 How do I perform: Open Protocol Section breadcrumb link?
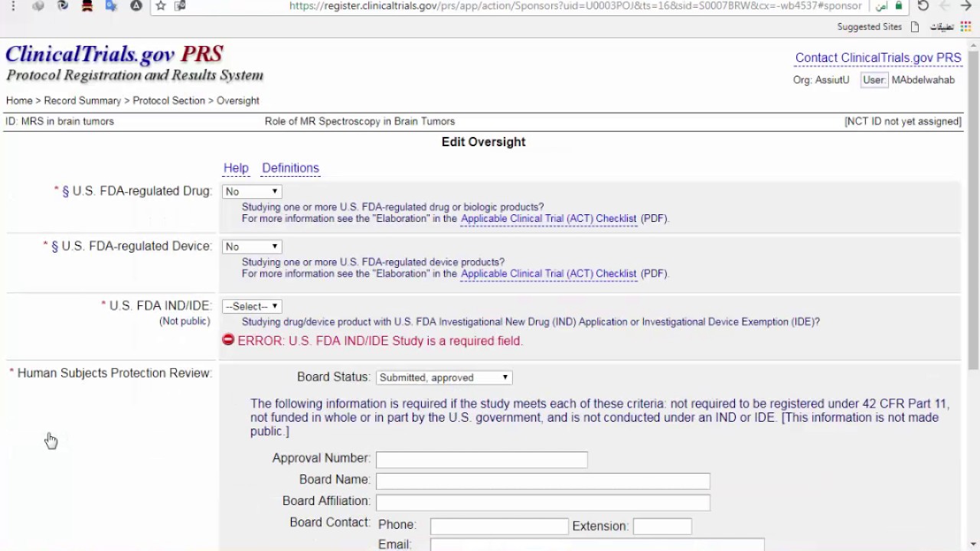(169, 100)
